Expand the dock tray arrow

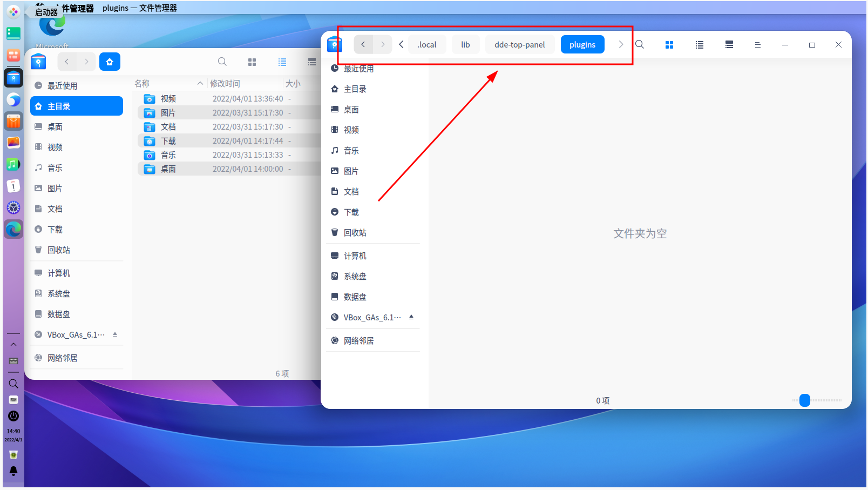click(13, 344)
